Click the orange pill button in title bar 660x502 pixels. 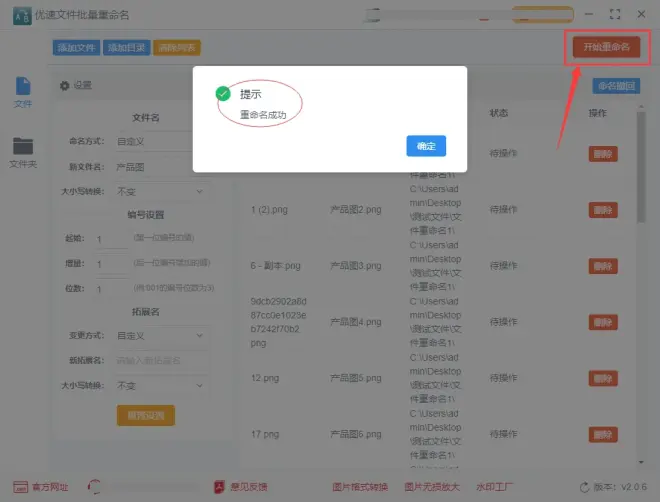coord(543,15)
